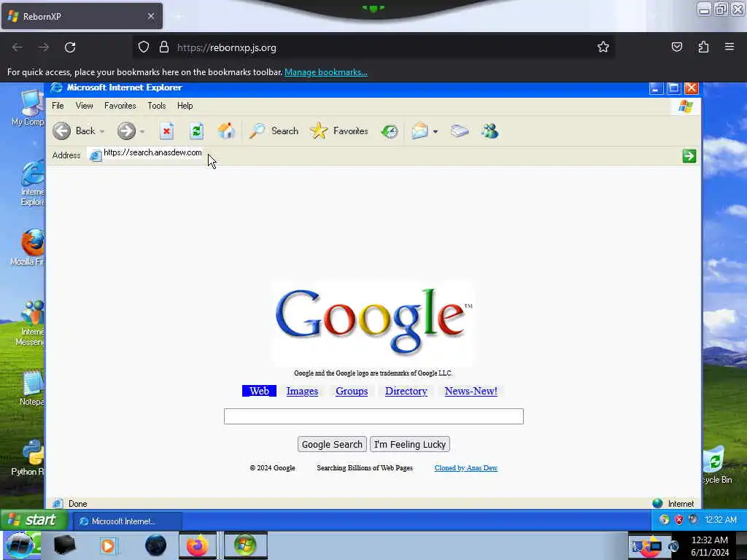Click the padlock site security icon
747x560 pixels.
click(x=164, y=47)
